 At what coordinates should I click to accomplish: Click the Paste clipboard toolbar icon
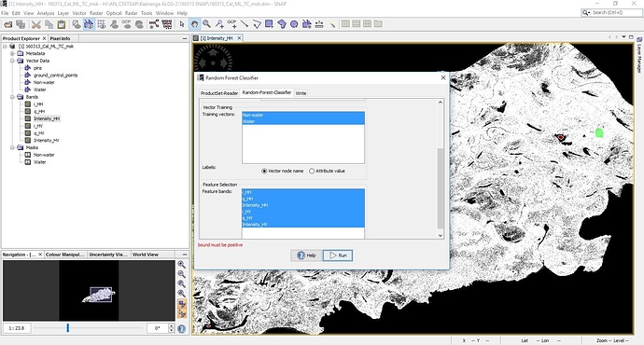pyautogui.click(x=62, y=24)
